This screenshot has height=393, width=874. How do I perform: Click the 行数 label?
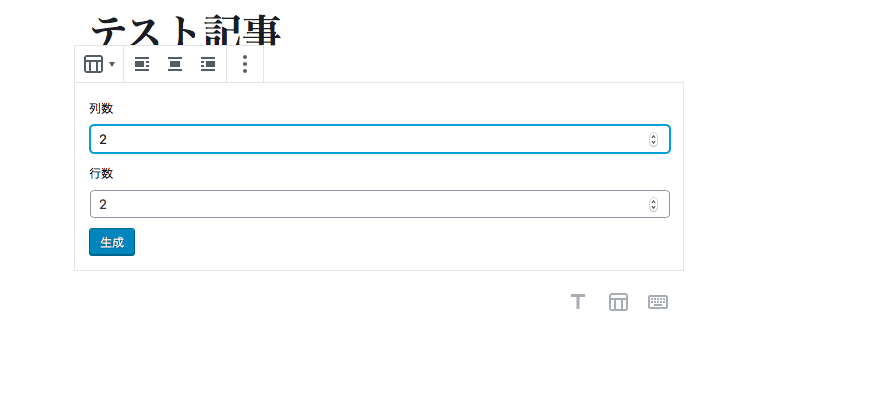(x=101, y=173)
